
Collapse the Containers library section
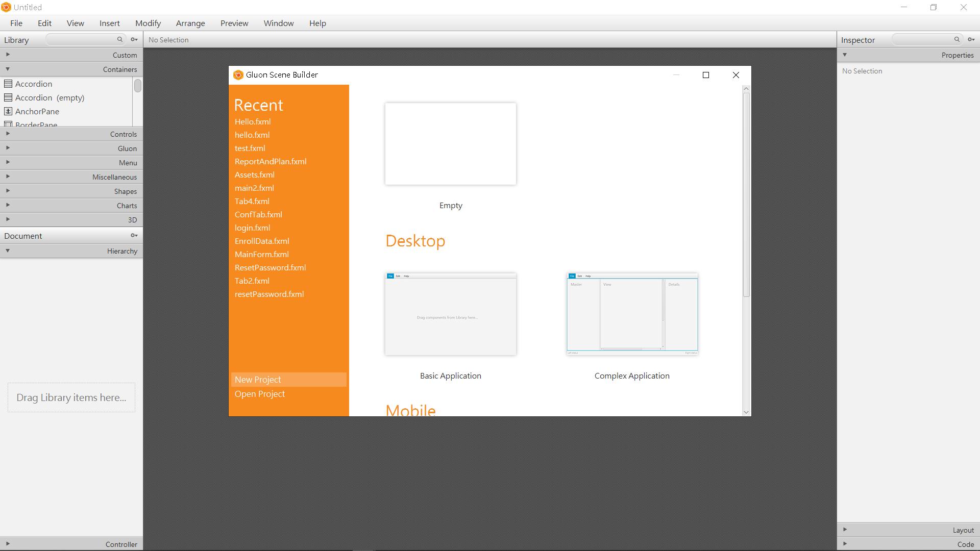point(8,69)
